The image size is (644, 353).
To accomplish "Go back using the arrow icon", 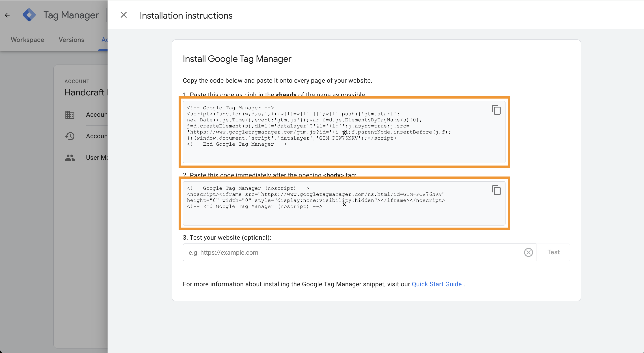I will 7,15.
